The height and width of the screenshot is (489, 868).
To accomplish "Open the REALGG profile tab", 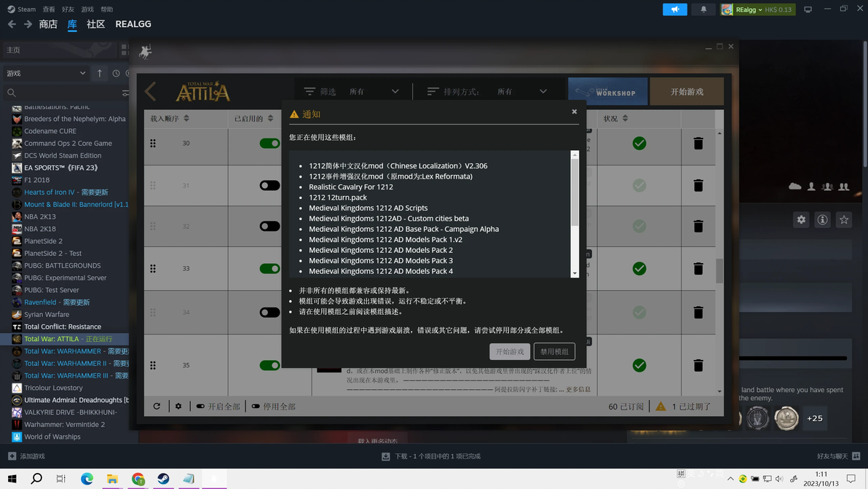I will [133, 24].
